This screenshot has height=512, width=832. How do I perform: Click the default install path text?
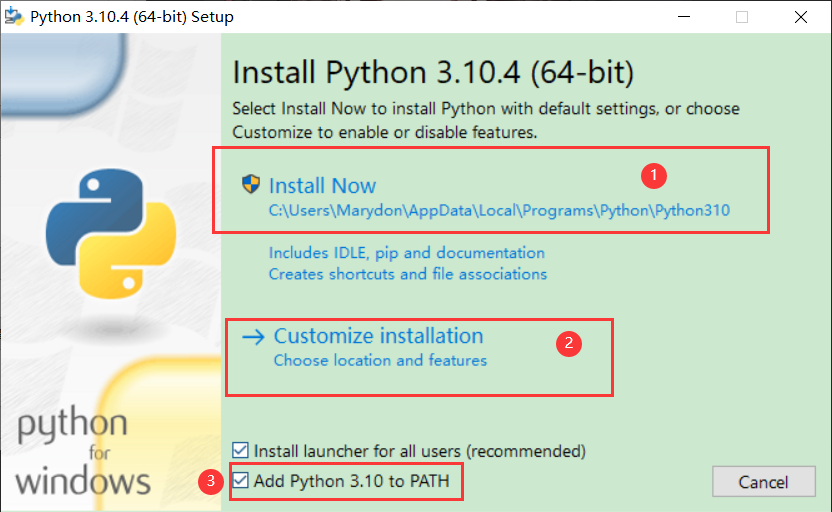pyautogui.click(x=499, y=211)
